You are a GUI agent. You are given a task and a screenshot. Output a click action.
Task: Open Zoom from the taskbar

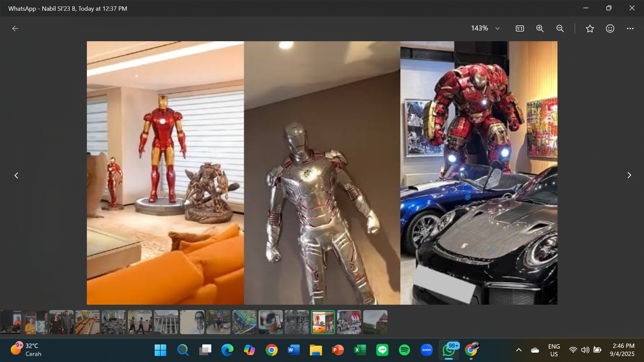pyautogui.click(x=426, y=350)
